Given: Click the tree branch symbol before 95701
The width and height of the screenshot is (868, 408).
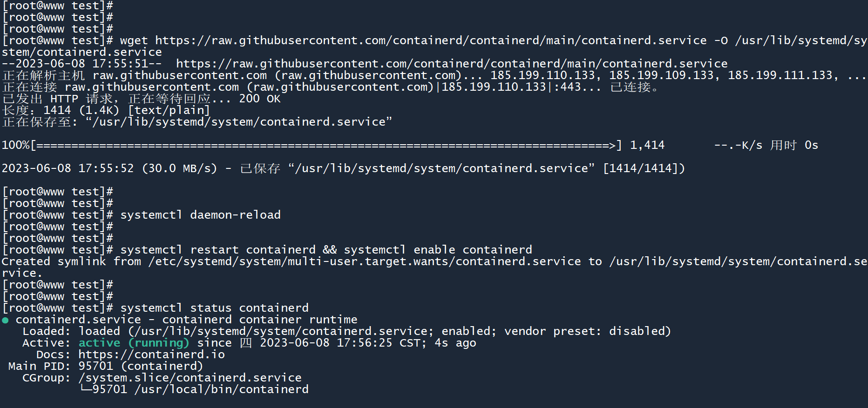Looking at the screenshot, I should (x=85, y=389).
